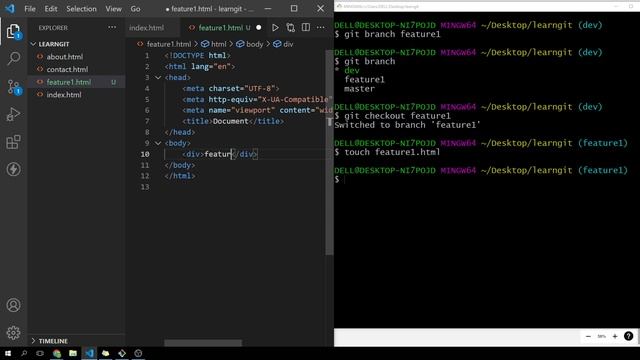Split the editor to the right

coord(306,27)
